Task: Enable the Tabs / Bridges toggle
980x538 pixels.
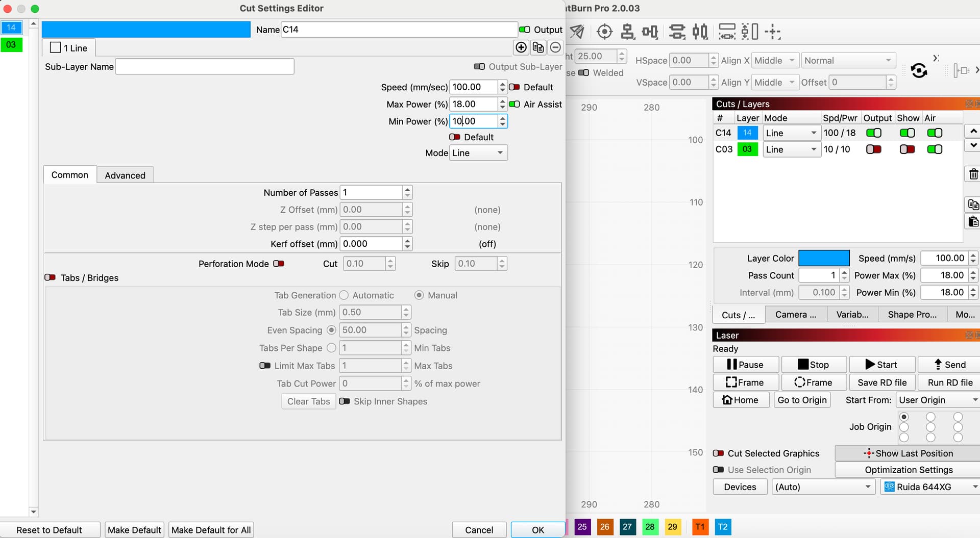Action: tap(50, 277)
